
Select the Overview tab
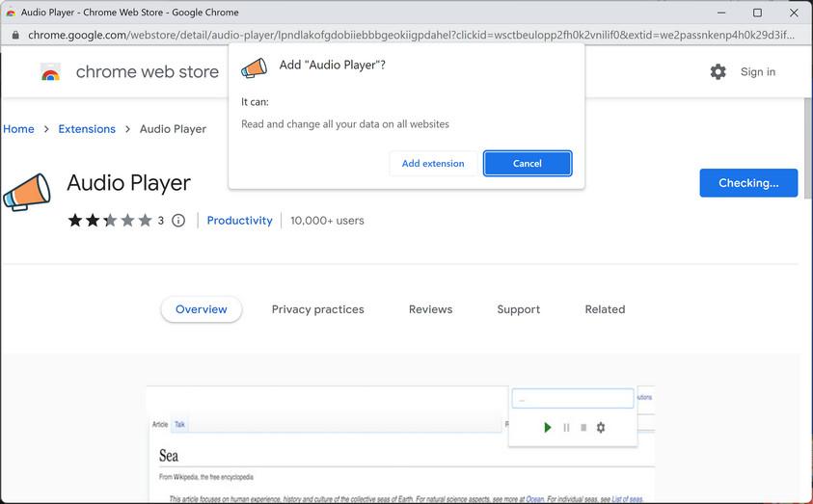pos(202,309)
